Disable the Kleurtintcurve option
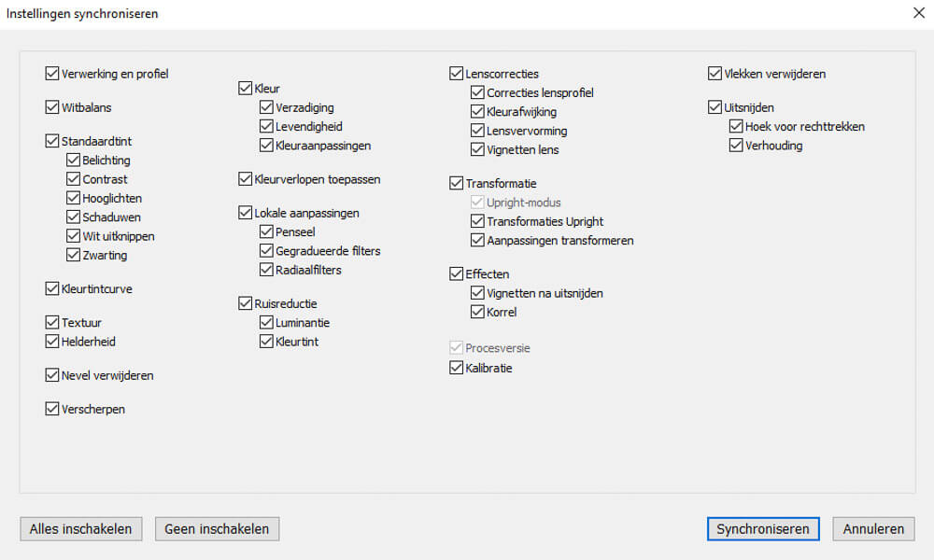The image size is (934, 560). [52, 289]
